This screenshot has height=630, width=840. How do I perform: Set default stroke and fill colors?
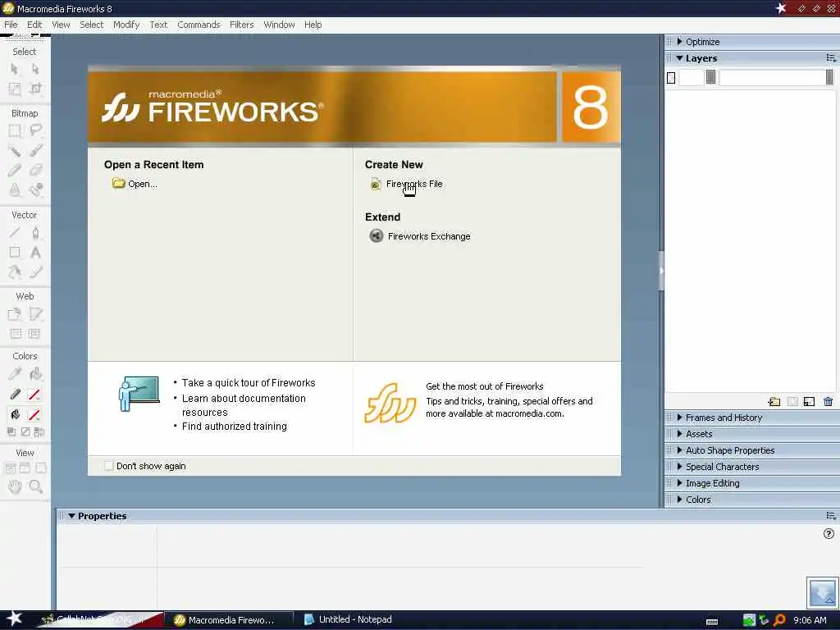[x=11, y=431]
